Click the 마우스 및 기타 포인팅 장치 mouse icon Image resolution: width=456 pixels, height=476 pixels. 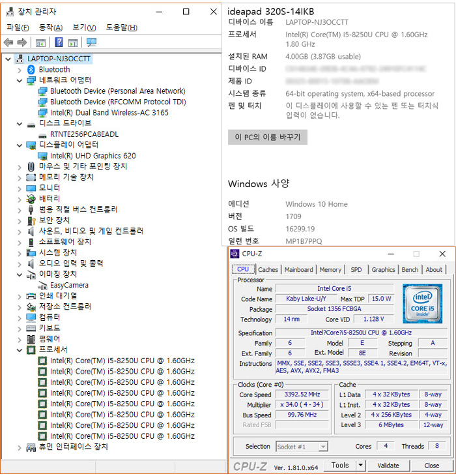31,166
